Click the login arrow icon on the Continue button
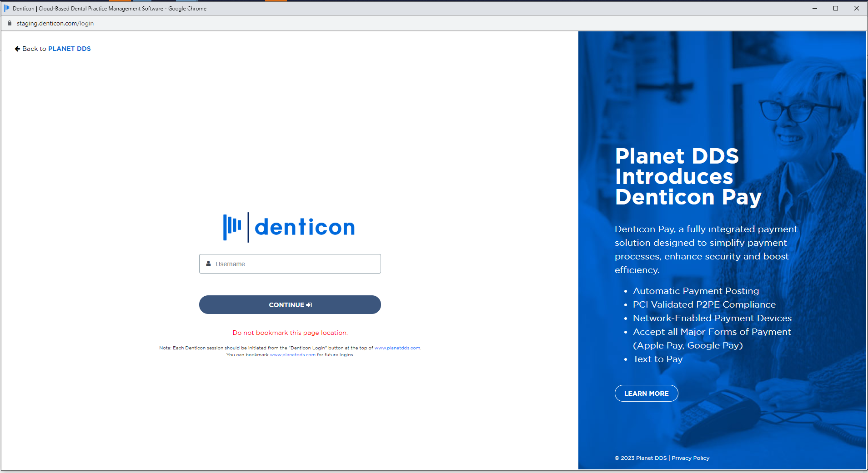This screenshot has height=473, width=868. (x=309, y=305)
